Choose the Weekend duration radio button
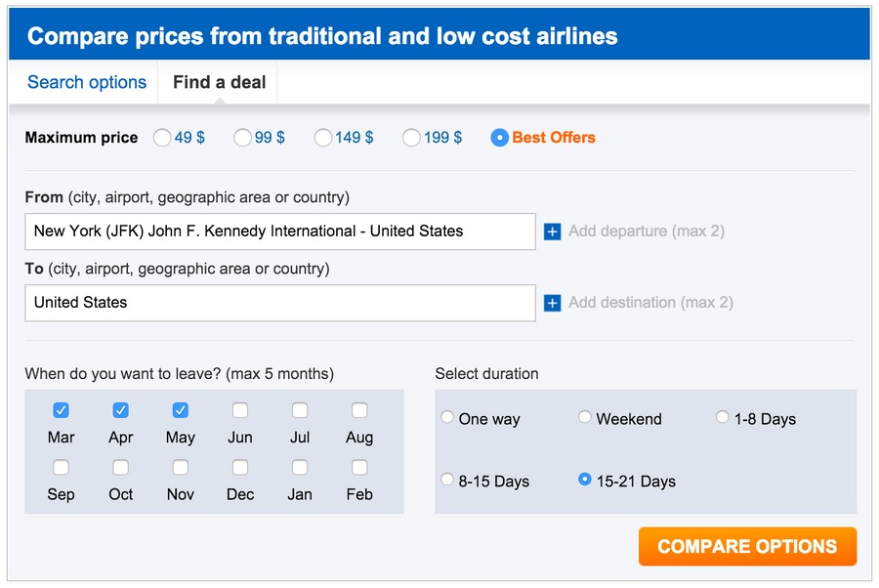Screen dimensions: 879x588 (585, 417)
